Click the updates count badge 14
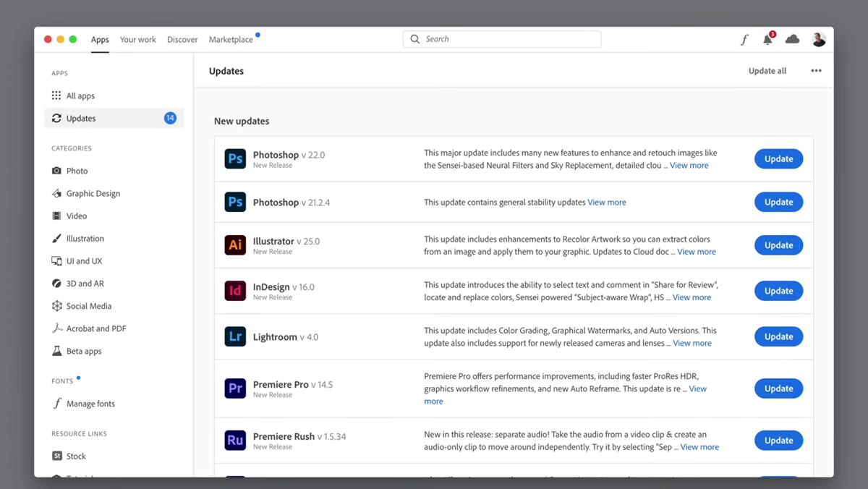Viewport: 868px width, 489px height. [x=170, y=118]
